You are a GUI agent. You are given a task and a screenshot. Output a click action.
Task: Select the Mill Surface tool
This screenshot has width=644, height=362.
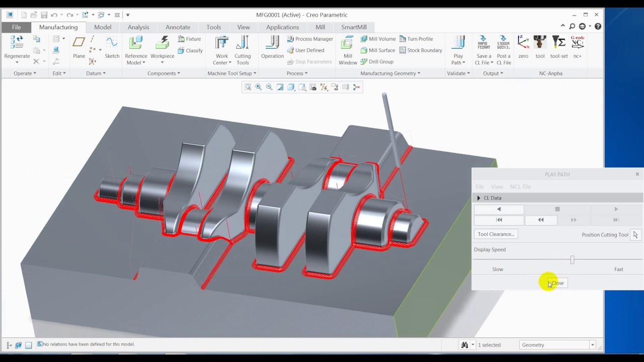point(377,50)
